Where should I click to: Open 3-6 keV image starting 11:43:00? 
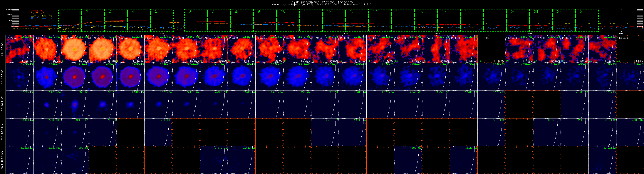(x=436, y=49)
